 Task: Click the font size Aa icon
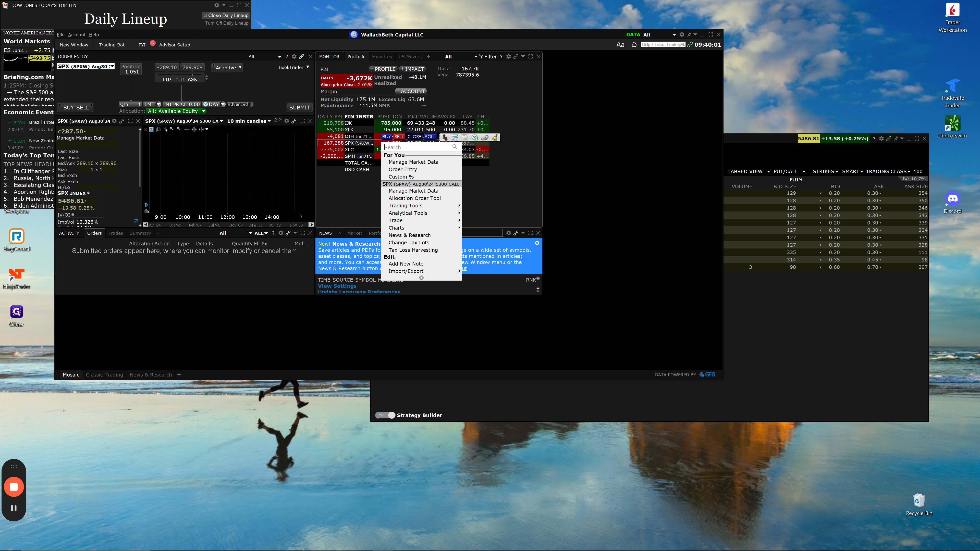[x=620, y=44]
